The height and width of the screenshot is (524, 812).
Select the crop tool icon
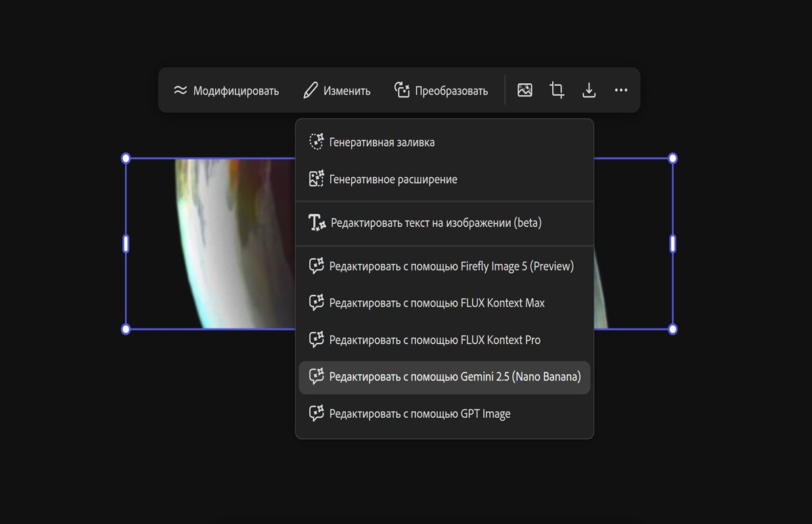point(557,90)
